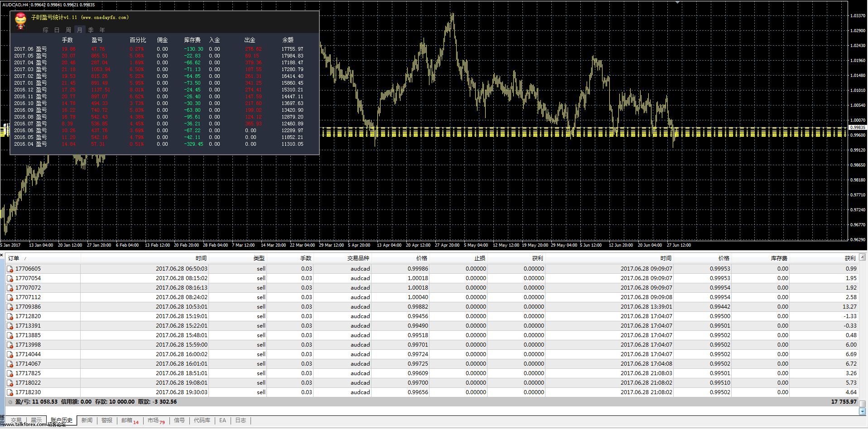The image size is (868, 429).
Task: Click the history scrollbar up arrow
Action: [x=863, y=257]
